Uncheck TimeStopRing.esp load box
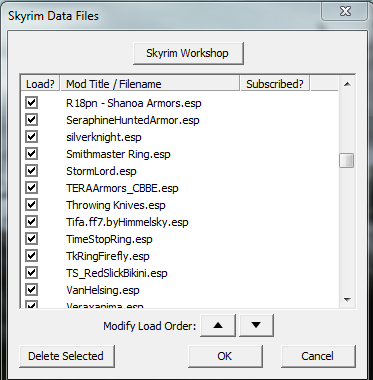Image resolution: width=373 pixels, height=380 pixels. point(31,239)
